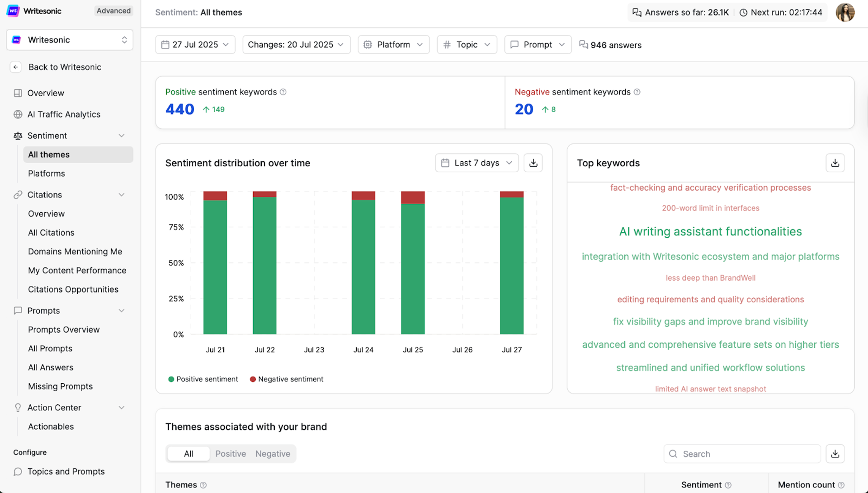
Task: Open All Citations page
Action: pos(51,233)
